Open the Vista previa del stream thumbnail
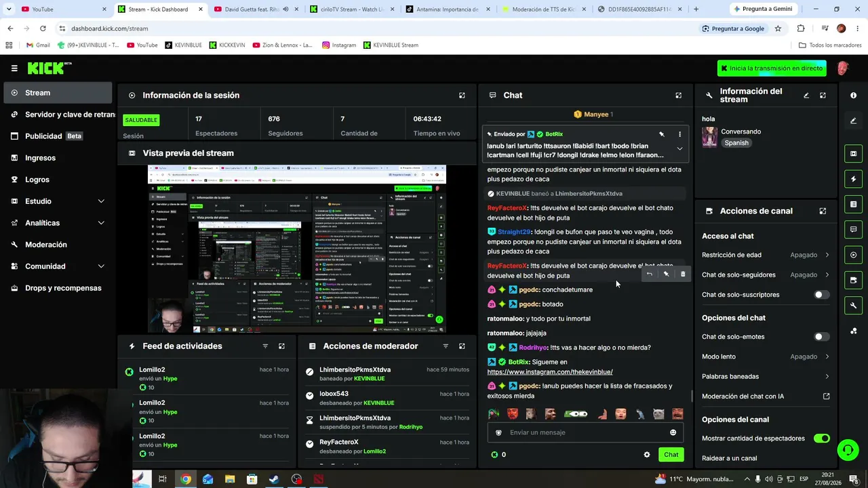The width and height of the screenshot is (868, 488). tap(297, 249)
